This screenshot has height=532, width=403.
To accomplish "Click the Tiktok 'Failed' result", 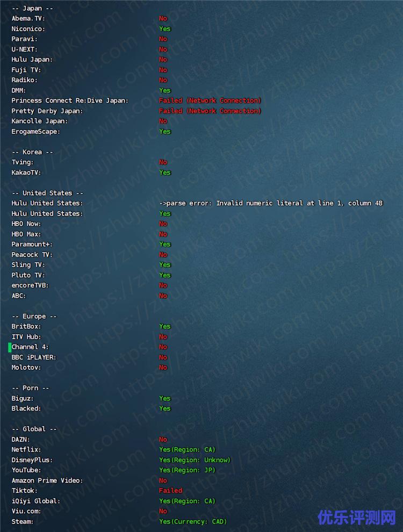I will pyautogui.click(x=171, y=491).
